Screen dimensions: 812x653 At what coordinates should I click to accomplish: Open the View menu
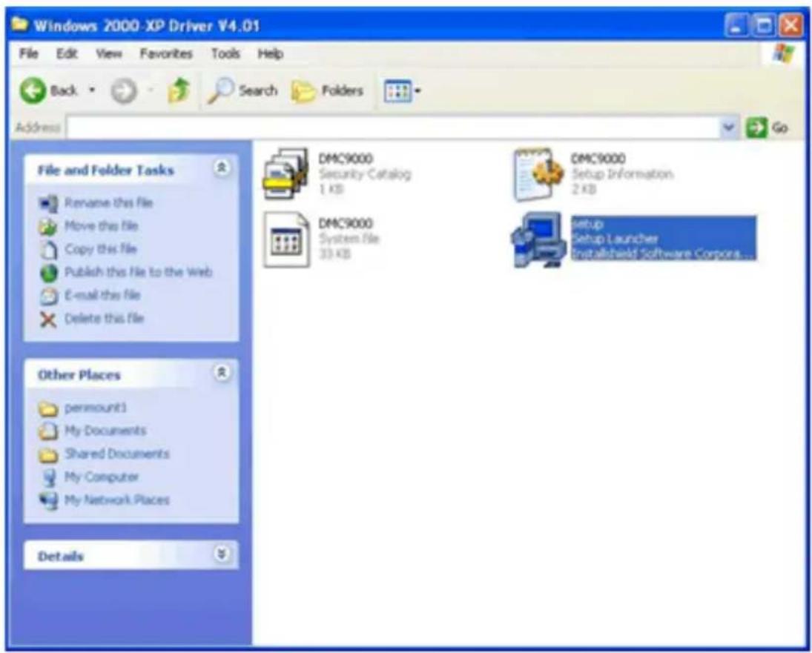[x=109, y=53]
